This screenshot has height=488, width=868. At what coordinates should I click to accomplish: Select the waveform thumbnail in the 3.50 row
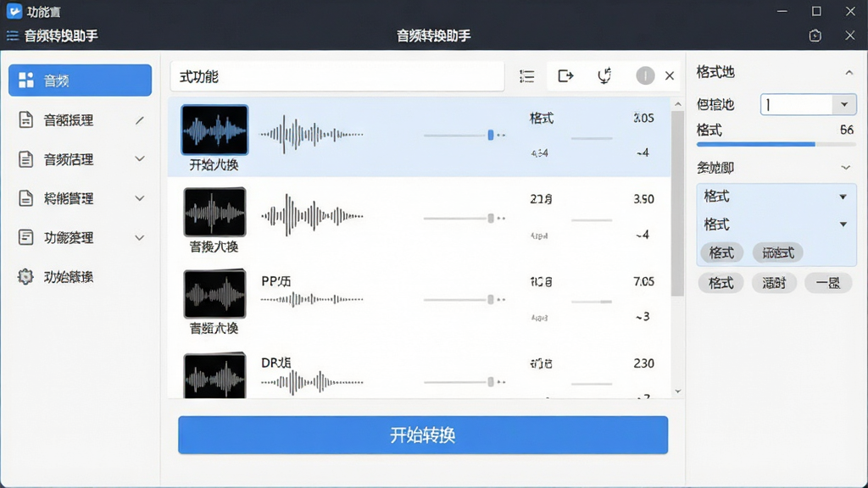(214, 212)
